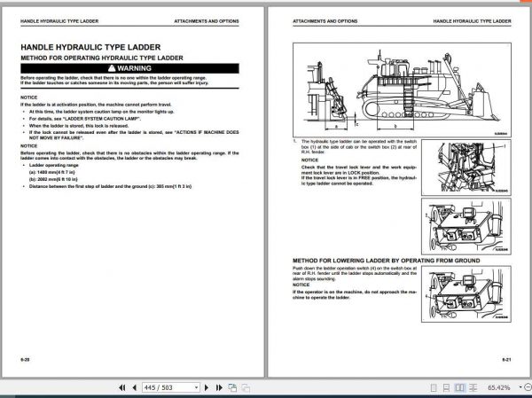Click the 65.42% zoom value
The height and width of the screenshot is (398, 532).
[x=498, y=387]
